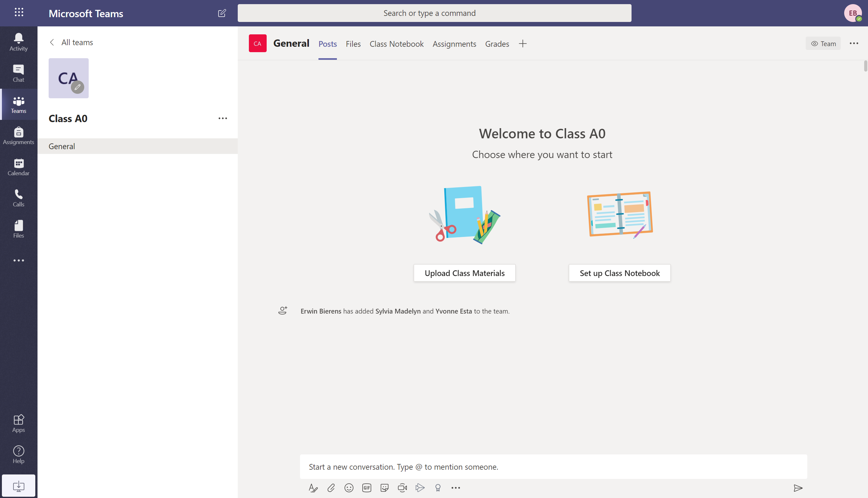Expand more apps ellipsis in sidebar

[x=18, y=260]
